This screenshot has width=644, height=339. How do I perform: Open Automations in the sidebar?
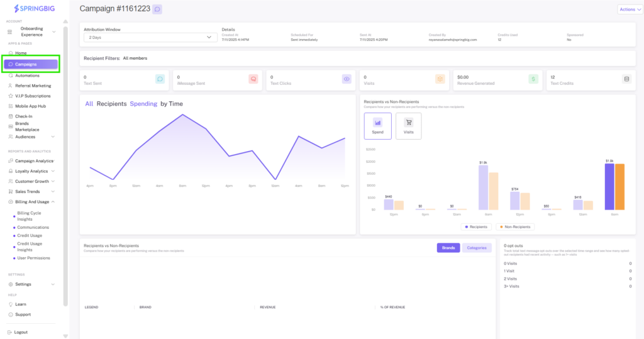(x=27, y=75)
